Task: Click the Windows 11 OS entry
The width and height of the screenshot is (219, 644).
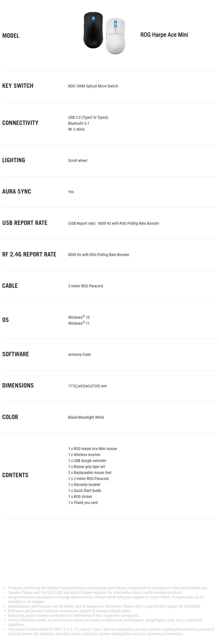Action: [79, 323]
